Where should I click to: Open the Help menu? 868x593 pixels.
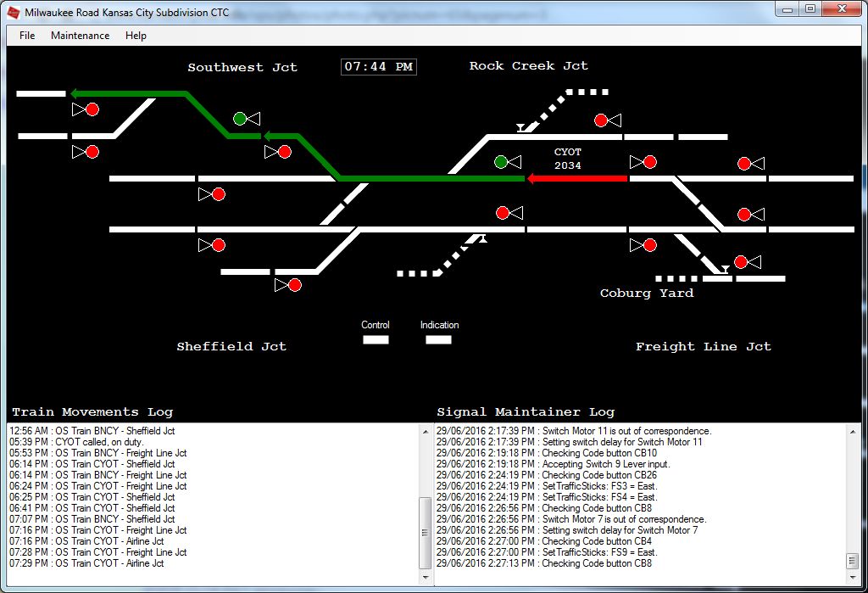tap(136, 36)
